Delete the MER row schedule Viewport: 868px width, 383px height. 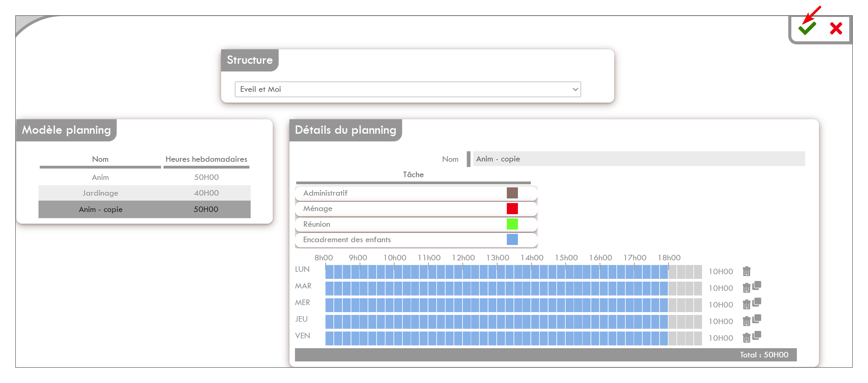tap(746, 304)
